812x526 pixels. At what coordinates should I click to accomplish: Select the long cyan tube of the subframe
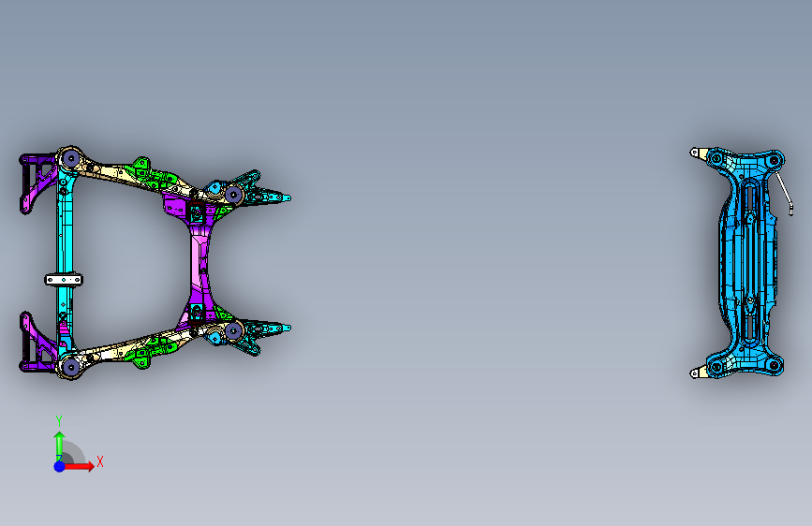65,261
